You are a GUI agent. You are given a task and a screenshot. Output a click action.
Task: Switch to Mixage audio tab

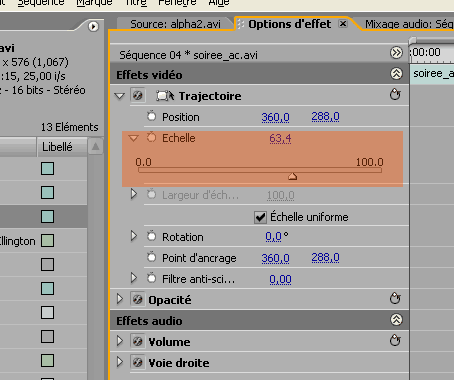tap(409, 24)
